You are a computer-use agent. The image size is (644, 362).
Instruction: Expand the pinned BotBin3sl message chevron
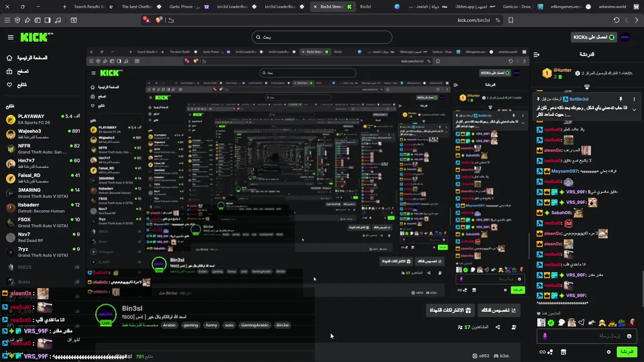coord(634,110)
